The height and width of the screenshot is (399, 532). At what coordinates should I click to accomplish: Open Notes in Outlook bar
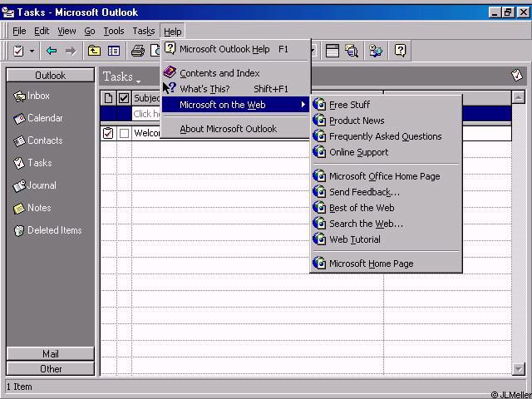point(32,208)
